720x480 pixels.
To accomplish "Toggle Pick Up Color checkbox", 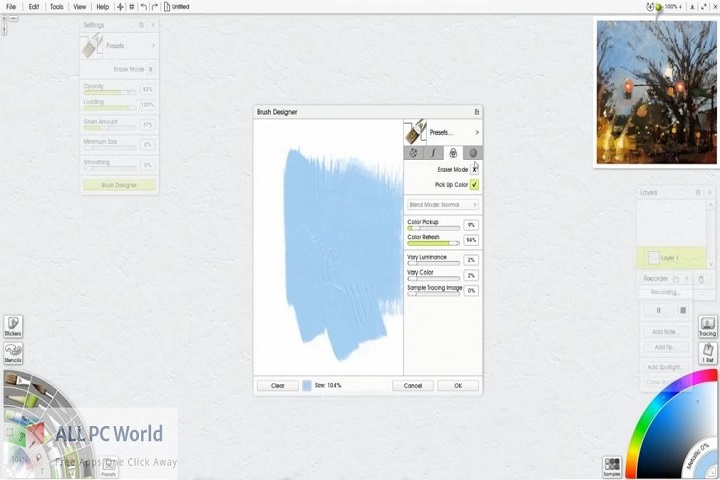I will click(x=474, y=185).
